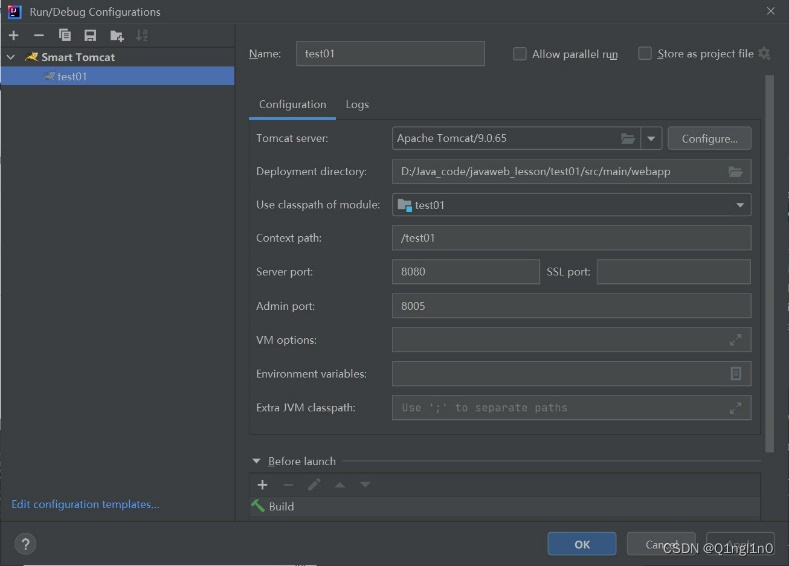Click the Context path field
Image resolution: width=789 pixels, height=566 pixels.
coord(572,238)
